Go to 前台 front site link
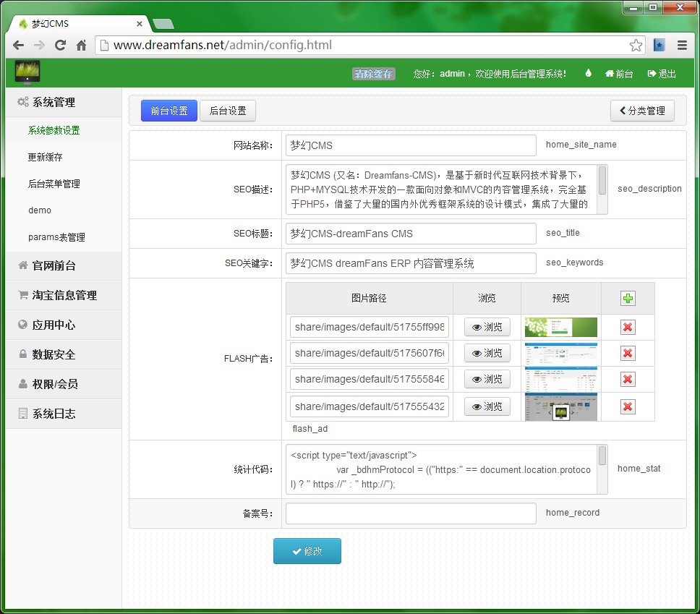The width and height of the screenshot is (700, 614). 619,74
